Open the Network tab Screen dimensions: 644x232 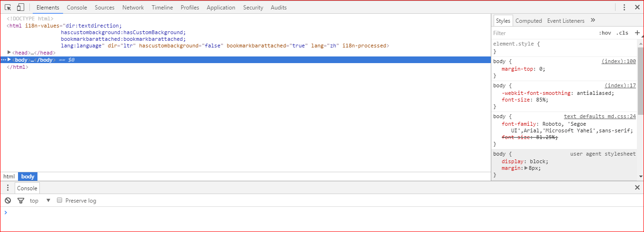pyautogui.click(x=133, y=8)
